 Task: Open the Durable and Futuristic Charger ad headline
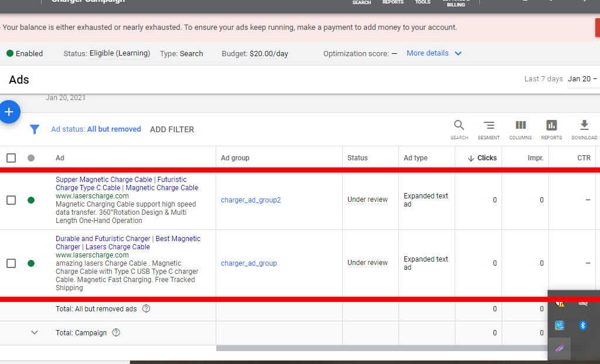[128, 242]
